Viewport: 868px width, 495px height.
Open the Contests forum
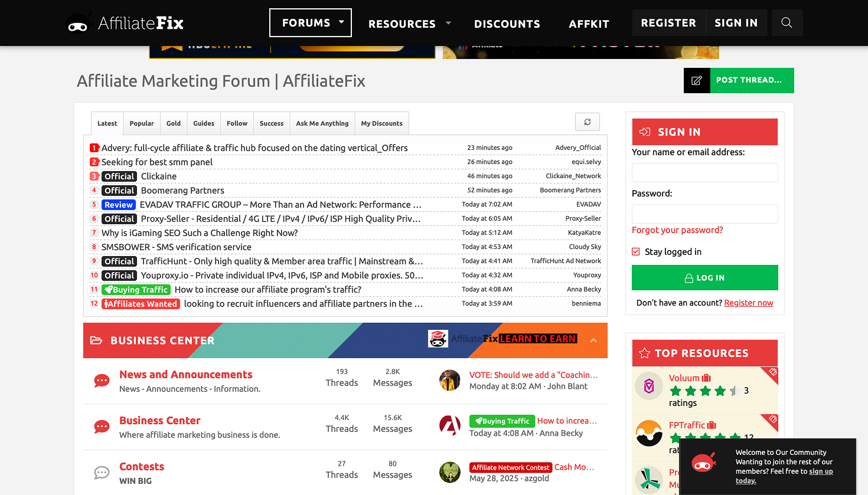[x=142, y=467]
